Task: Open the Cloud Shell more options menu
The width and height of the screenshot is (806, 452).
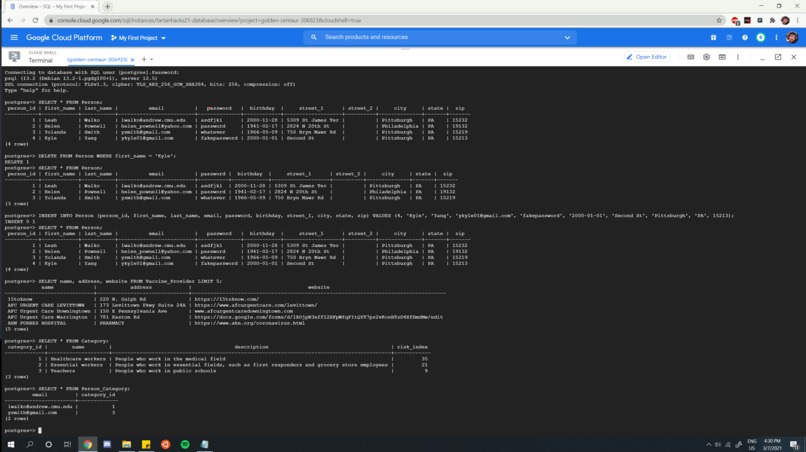Action: click(x=738, y=57)
